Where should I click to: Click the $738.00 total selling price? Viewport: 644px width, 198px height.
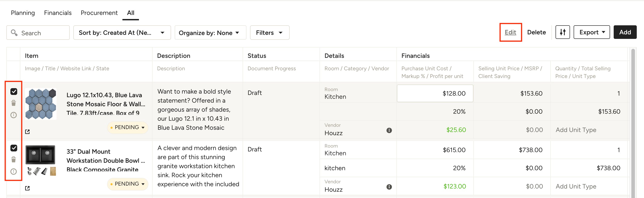[x=608, y=168]
